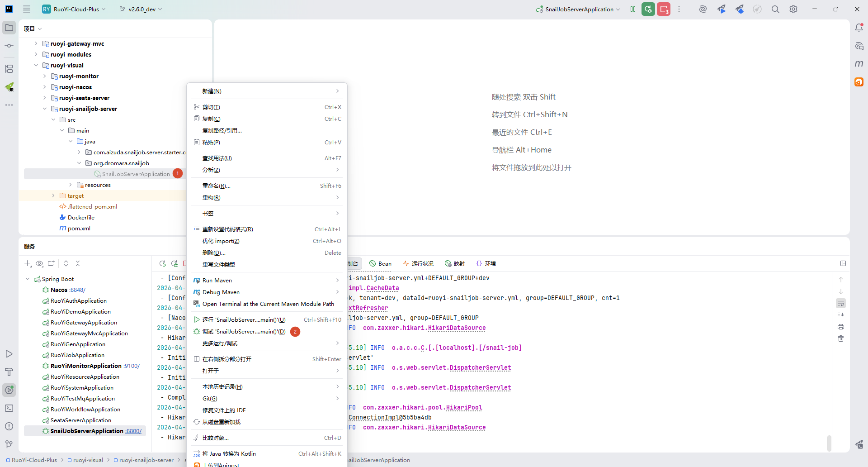Click the red Stop run configurations button
Viewport: 868px width, 467px height.
coord(663,9)
